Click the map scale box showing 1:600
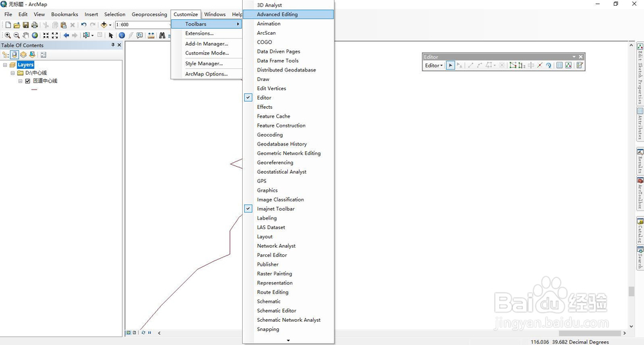 [x=142, y=24]
